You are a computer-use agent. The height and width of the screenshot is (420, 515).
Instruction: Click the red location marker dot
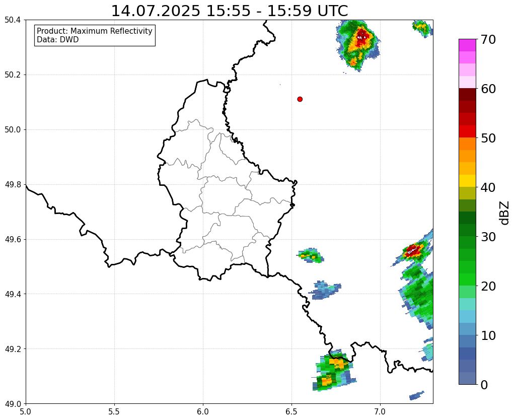[300, 99]
